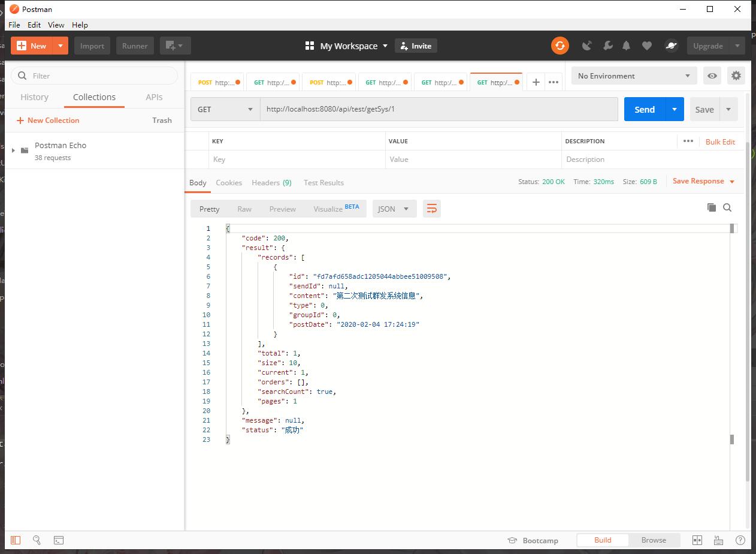Image resolution: width=756 pixels, height=554 pixels.
Task: Switch to two pane view layout
Action: pos(697,540)
